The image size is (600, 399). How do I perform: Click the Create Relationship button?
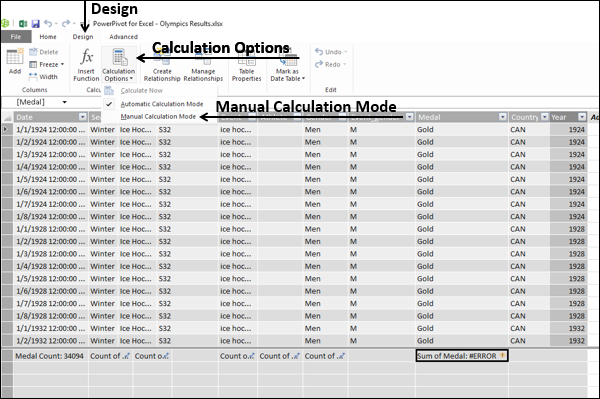point(162,64)
